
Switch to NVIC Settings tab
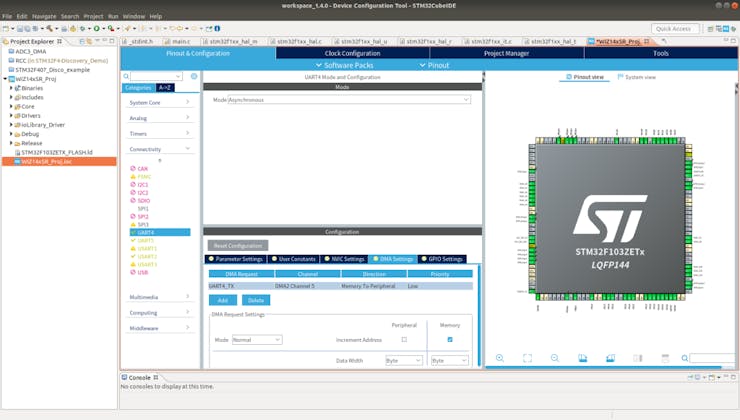pyautogui.click(x=345, y=259)
